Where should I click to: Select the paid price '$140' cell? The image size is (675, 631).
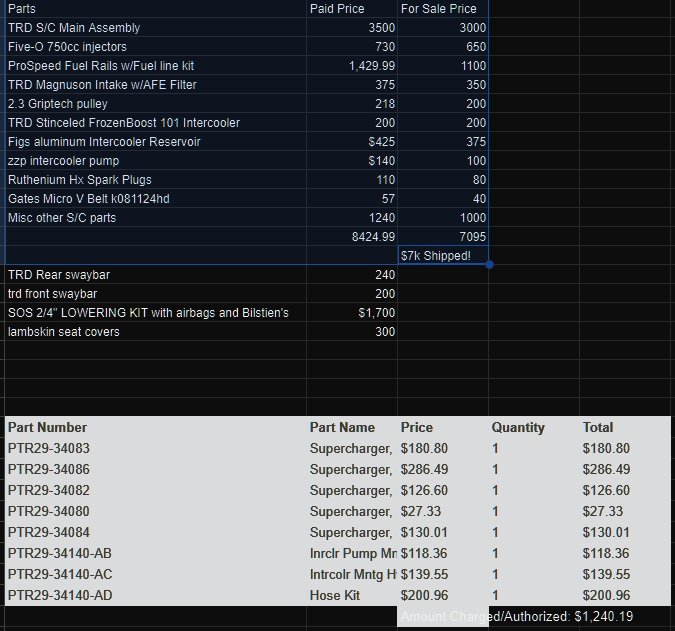point(352,161)
